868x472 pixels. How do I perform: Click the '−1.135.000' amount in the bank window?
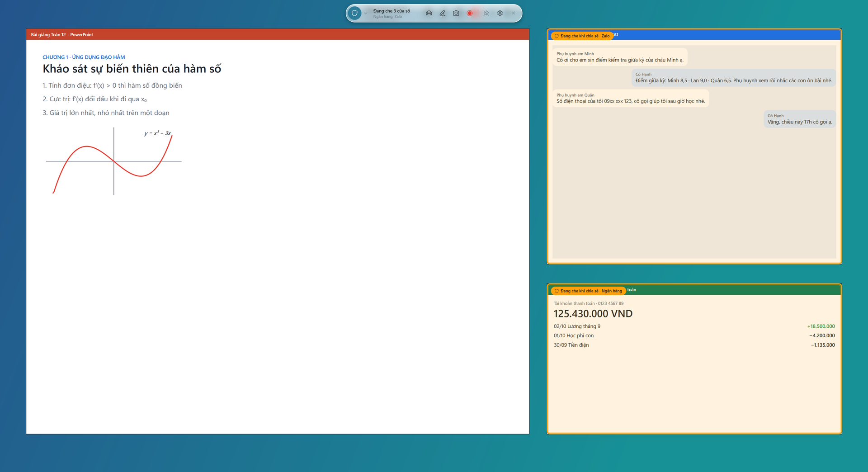coord(823,345)
